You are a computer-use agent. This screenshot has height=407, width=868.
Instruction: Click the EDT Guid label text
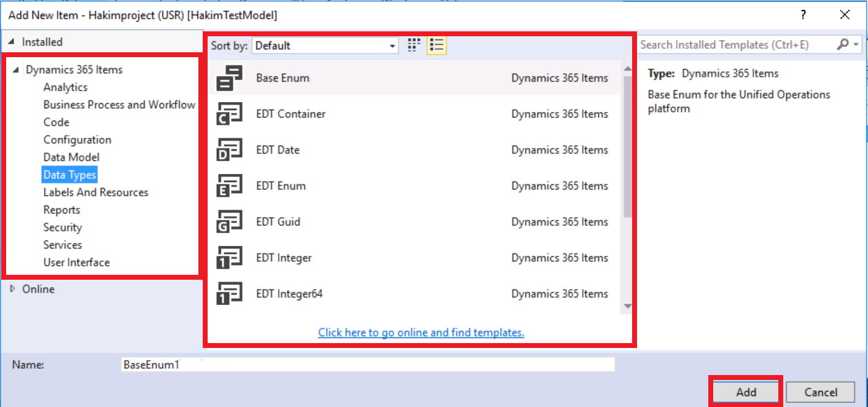tap(278, 222)
